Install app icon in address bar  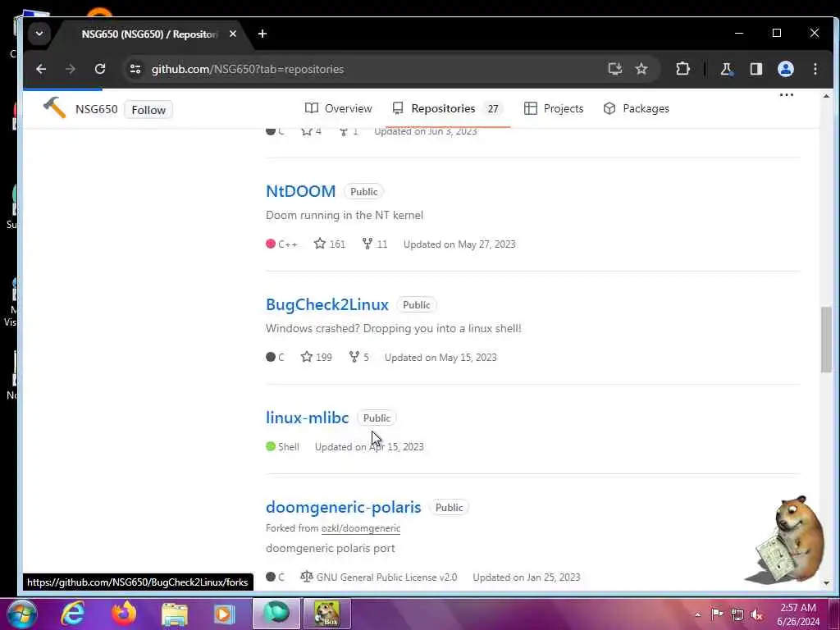[x=615, y=69]
